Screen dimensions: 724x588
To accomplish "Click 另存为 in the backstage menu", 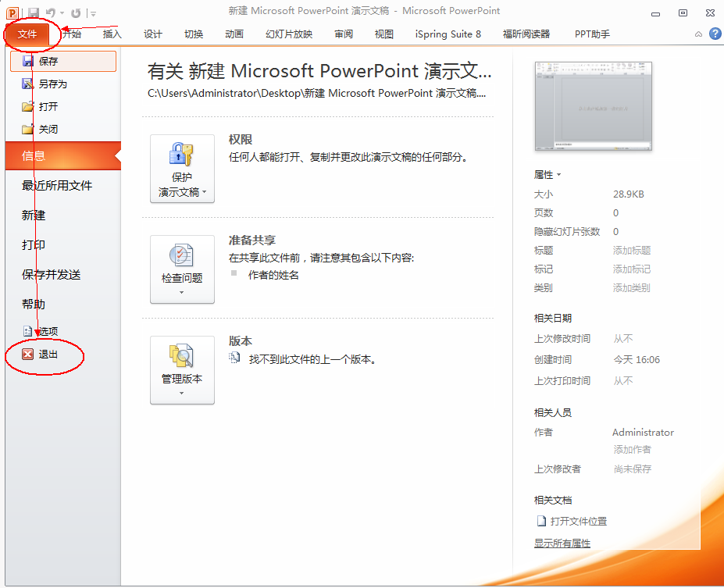I will (63, 84).
